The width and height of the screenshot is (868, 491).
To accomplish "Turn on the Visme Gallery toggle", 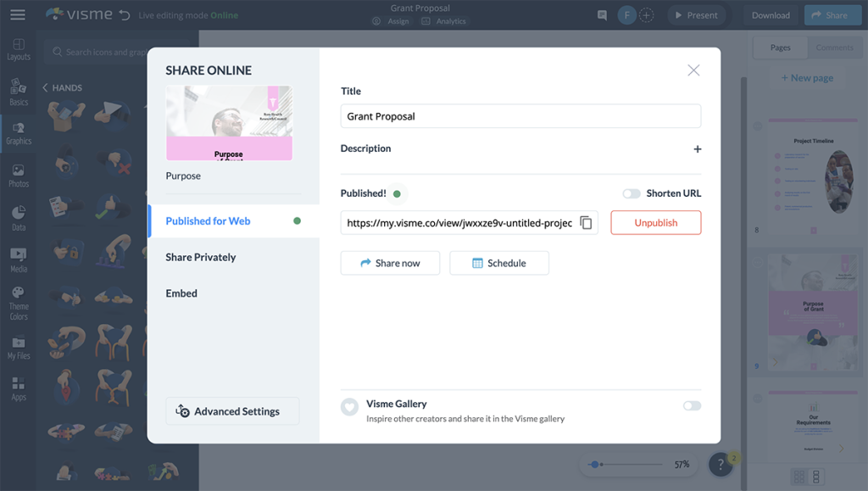I will pyautogui.click(x=692, y=405).
